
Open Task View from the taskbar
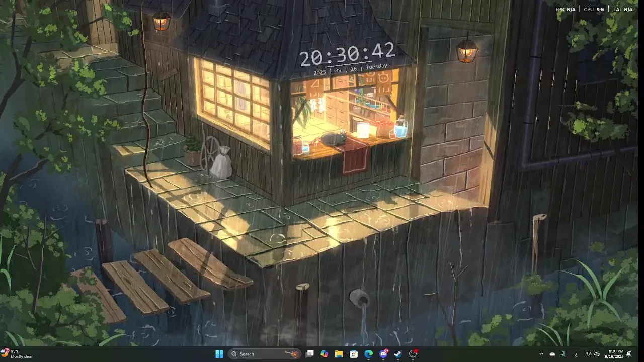310,354
